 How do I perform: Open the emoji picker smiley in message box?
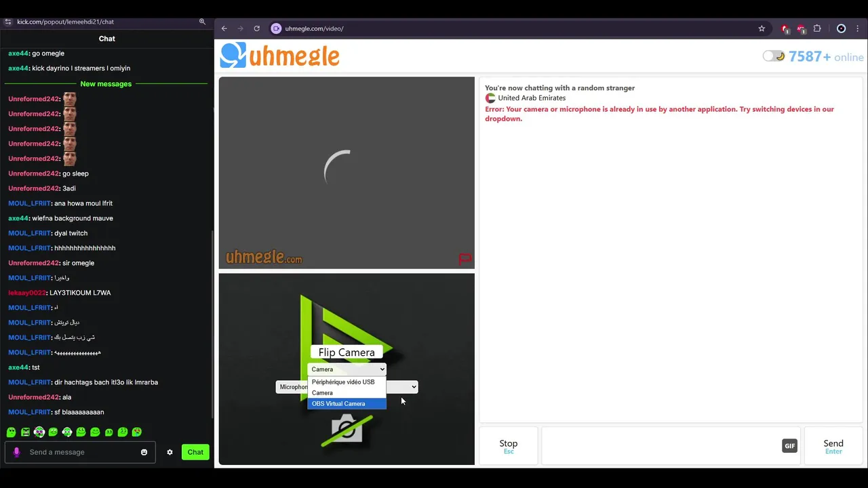pos(144,452)
